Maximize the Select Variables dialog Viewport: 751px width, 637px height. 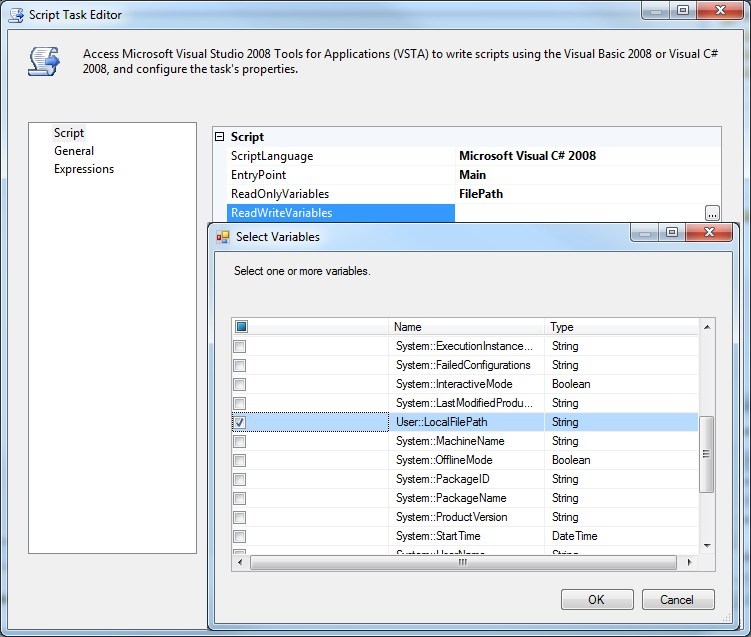(671, 232)
